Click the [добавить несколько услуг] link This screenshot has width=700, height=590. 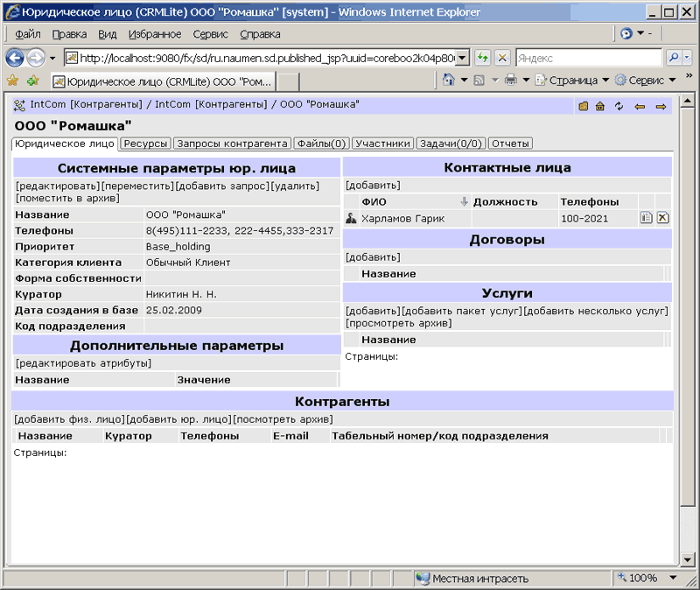pyautogui.click(x=596, y=311)
